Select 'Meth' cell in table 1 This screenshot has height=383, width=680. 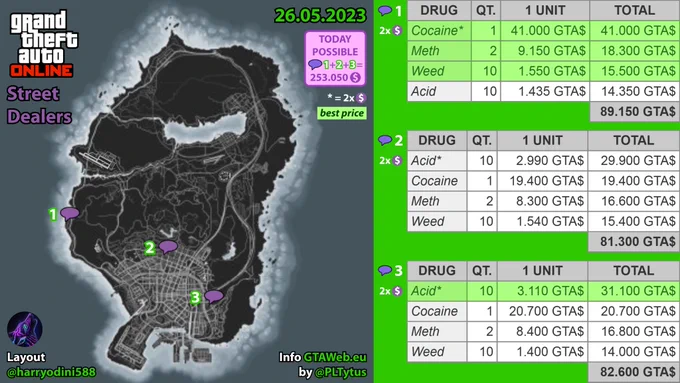(439, 51)
